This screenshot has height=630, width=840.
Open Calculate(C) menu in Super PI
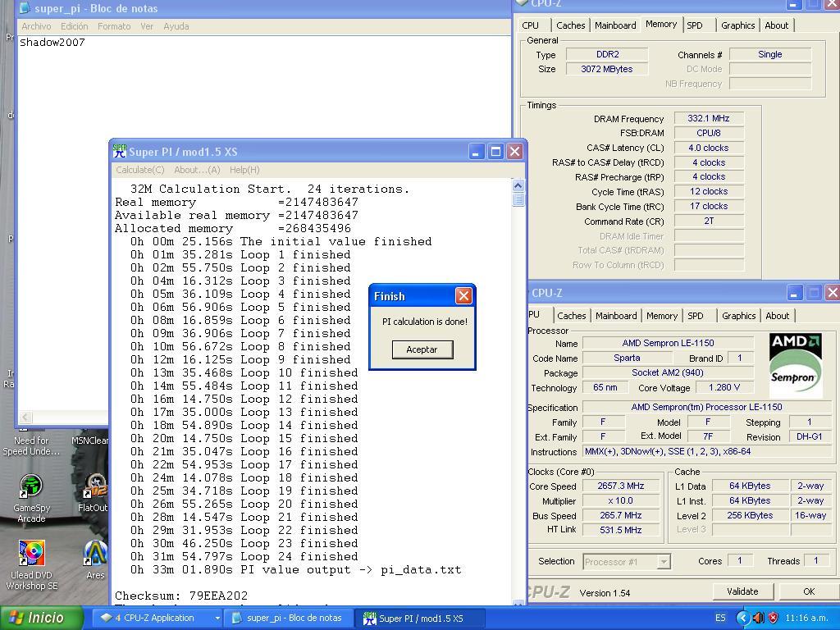click(139, 170)
